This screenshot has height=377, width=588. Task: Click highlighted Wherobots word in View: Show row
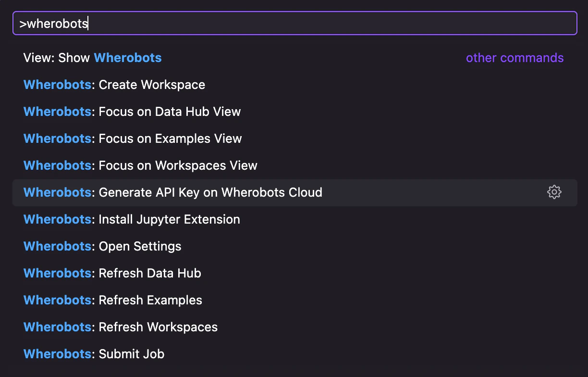click(x=128, y=58)
